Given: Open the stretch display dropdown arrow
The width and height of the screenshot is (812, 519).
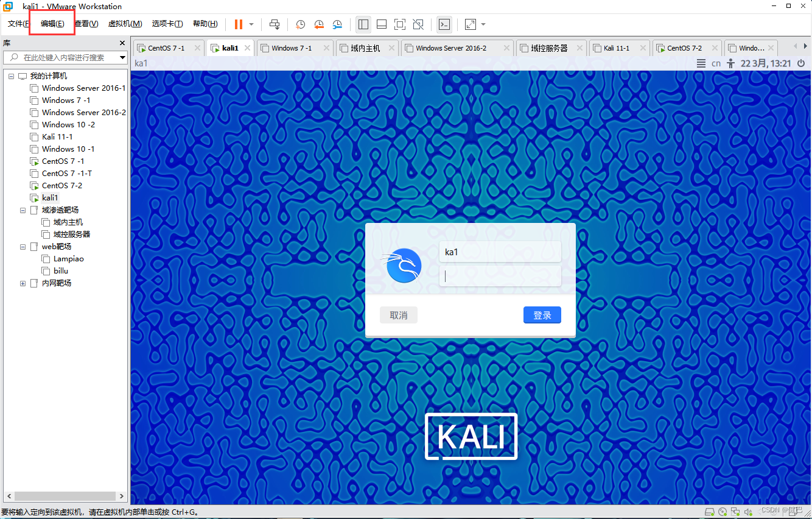Looking at the screenshot, I should (x=483, y=24).
